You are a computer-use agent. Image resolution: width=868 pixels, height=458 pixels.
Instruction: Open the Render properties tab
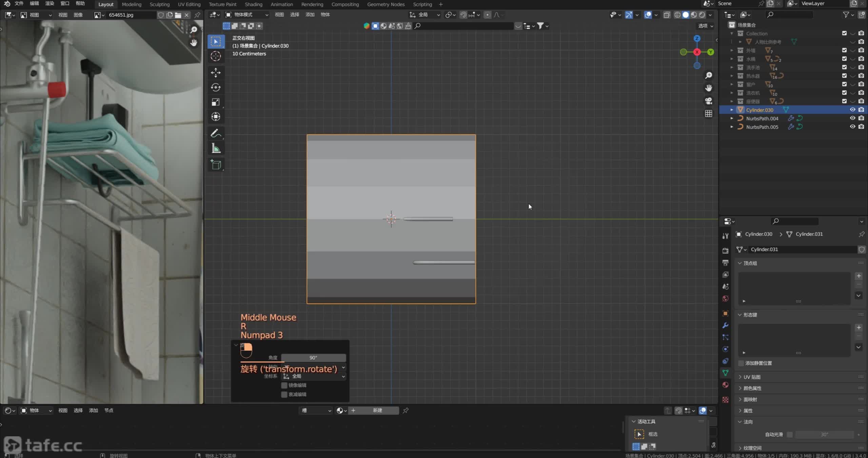pos(725,251)
